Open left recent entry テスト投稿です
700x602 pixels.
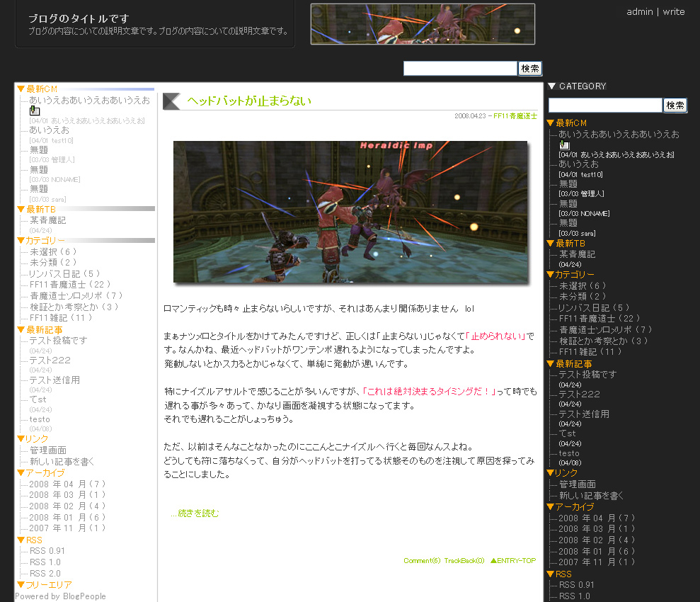(59, 340)
